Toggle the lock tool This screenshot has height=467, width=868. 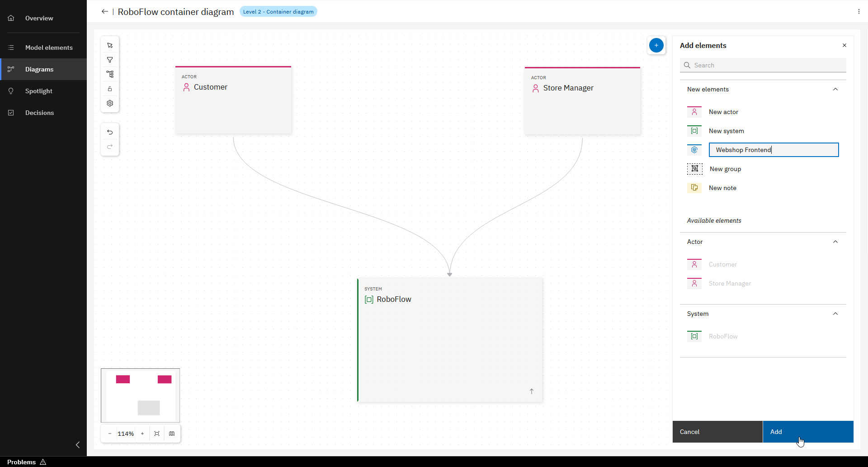click(109, 89)
